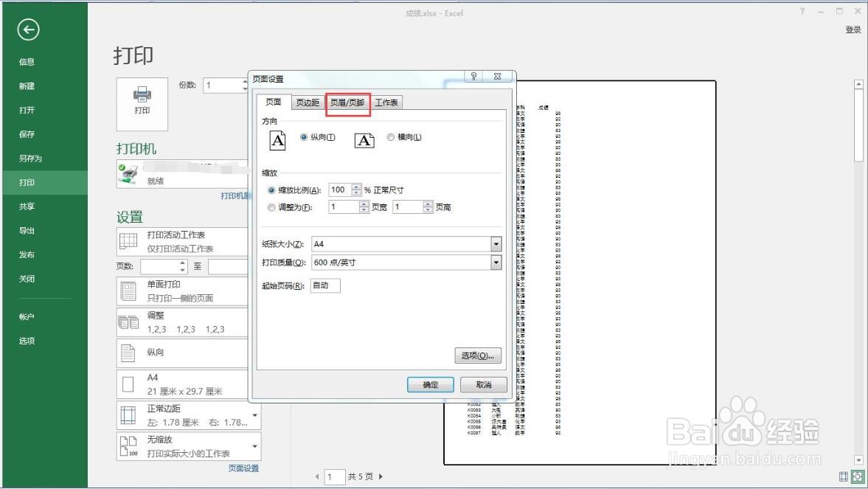Expand the 正常边距 margins dropdown
Image resolution: width=868 pixels, height=489 pixels.
254,415
